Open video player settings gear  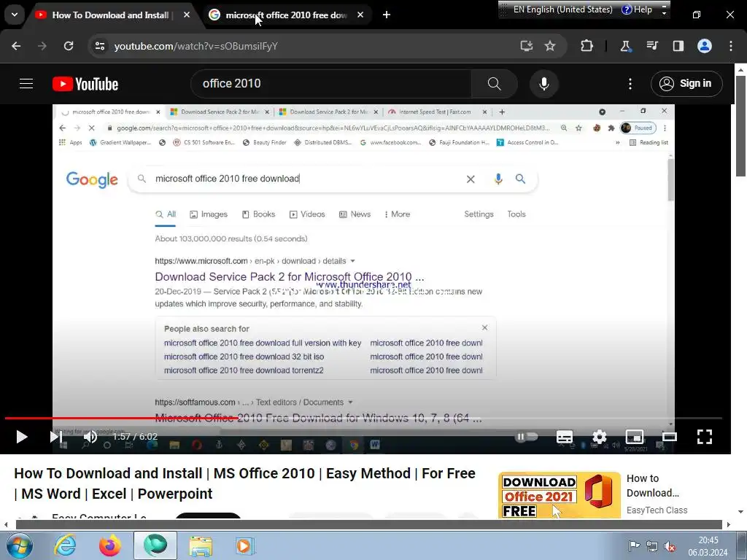(600, 437)
